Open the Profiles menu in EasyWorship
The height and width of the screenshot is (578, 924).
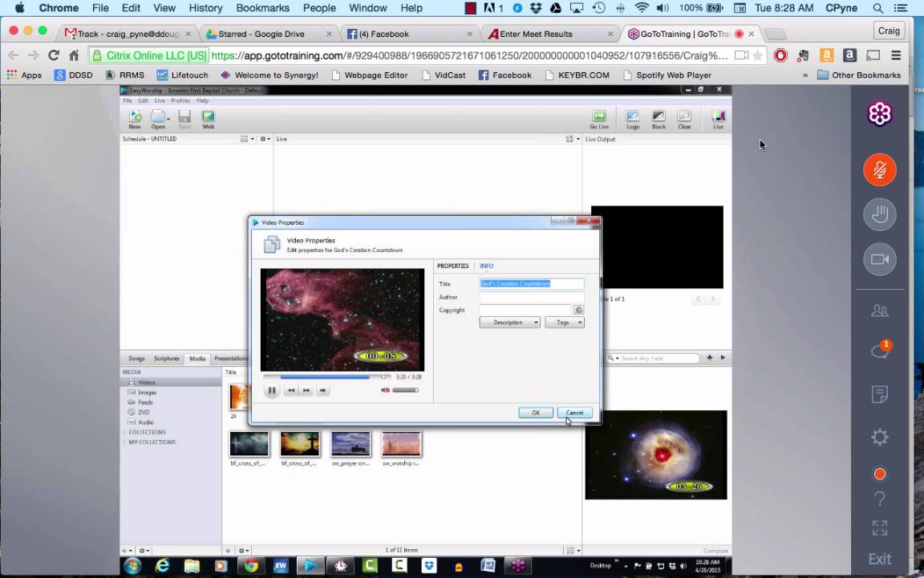click(x=180, y=101)
